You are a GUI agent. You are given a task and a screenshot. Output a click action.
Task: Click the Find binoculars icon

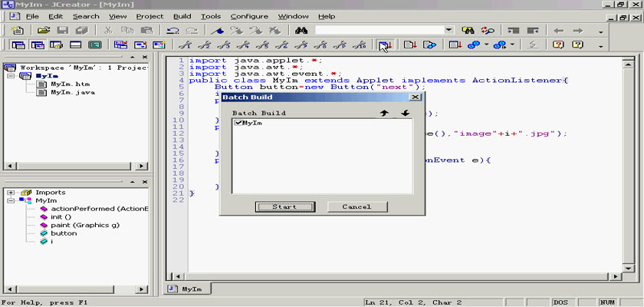(301, 31)
